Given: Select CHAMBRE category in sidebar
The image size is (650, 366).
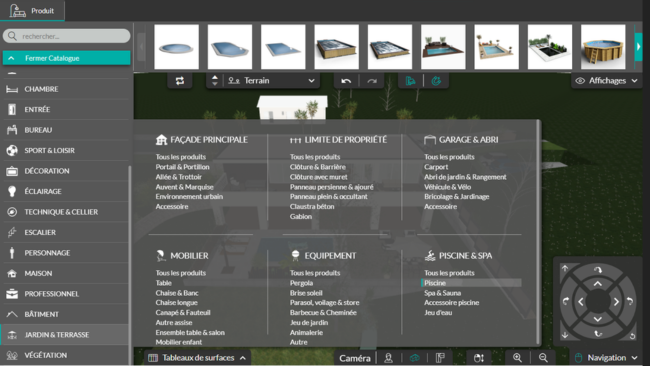Looking at the screenshot, I should 66,89.
